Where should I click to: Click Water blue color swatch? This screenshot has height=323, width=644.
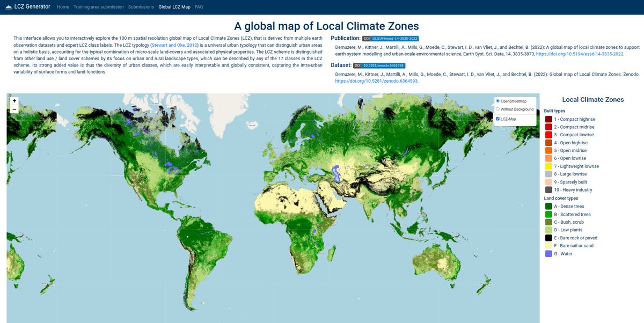pos(548,253)
